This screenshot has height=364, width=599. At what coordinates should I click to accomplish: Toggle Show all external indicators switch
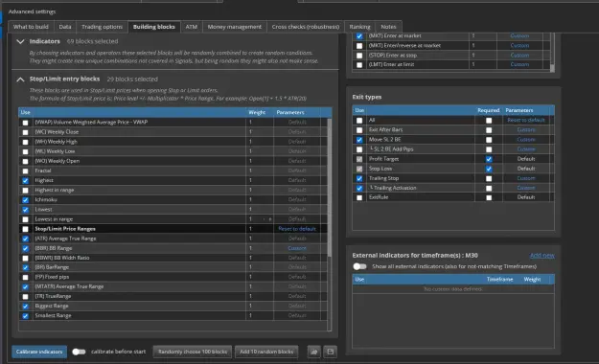359,266
